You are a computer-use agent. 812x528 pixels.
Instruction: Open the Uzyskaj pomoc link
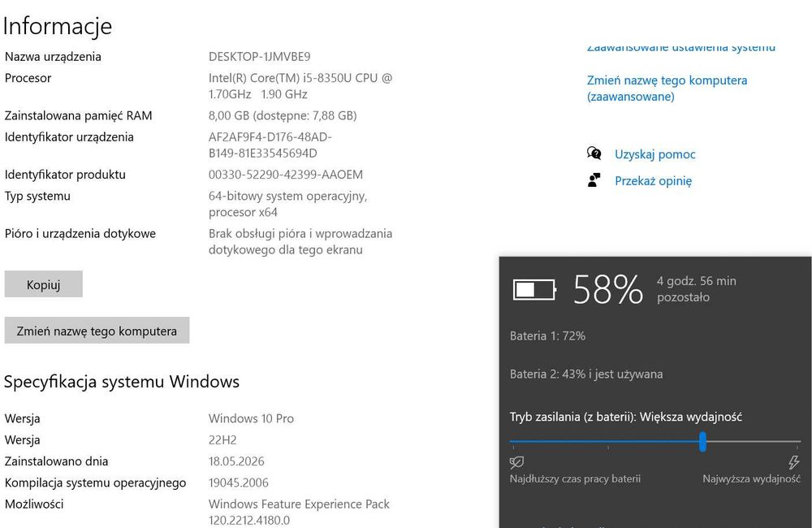coord(655,154)
